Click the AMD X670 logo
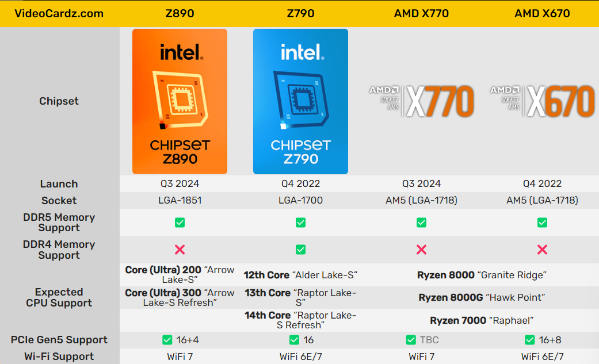 [x=543, y=101]
